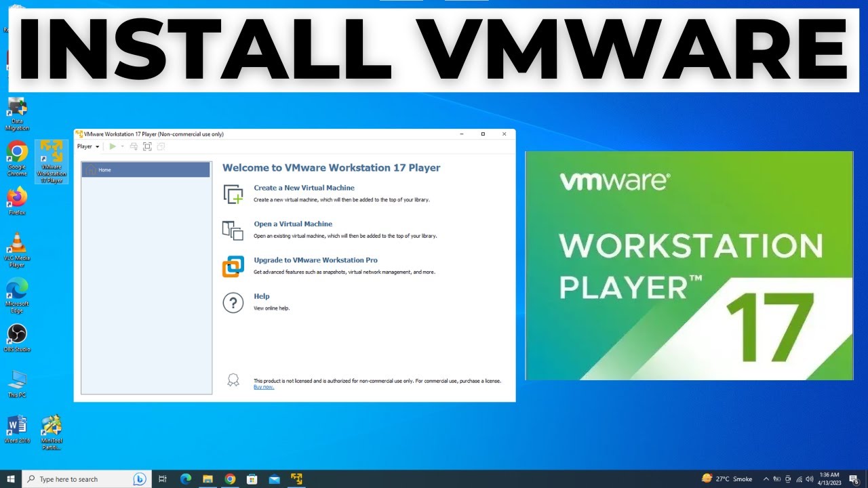868x488 pixels.
Task: Click the 'Get advanced features' description text
Action: pyautogui.click(x=344, y=272)
